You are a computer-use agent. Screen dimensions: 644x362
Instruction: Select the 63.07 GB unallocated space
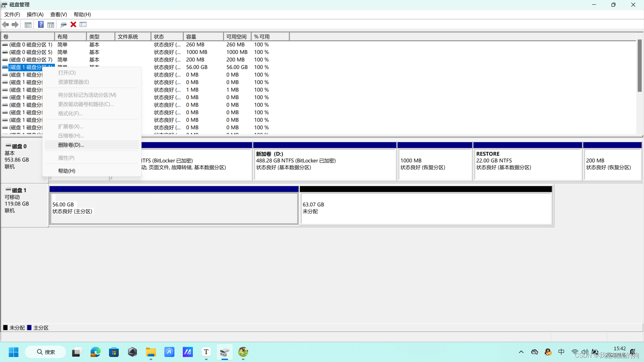426,205
